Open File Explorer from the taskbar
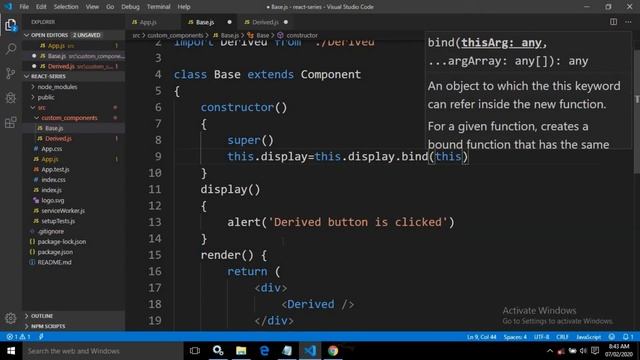Screen dimensions: 640x360 241,351
